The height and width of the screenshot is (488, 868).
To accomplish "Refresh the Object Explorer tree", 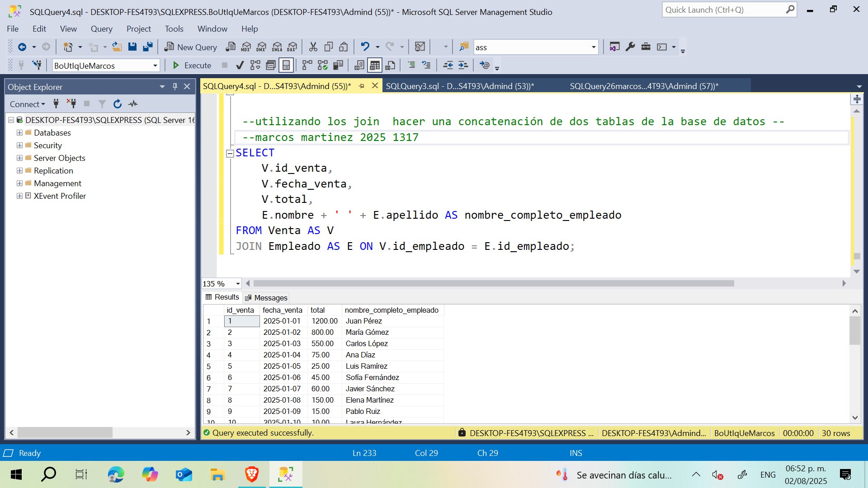I will pos(118,104).
